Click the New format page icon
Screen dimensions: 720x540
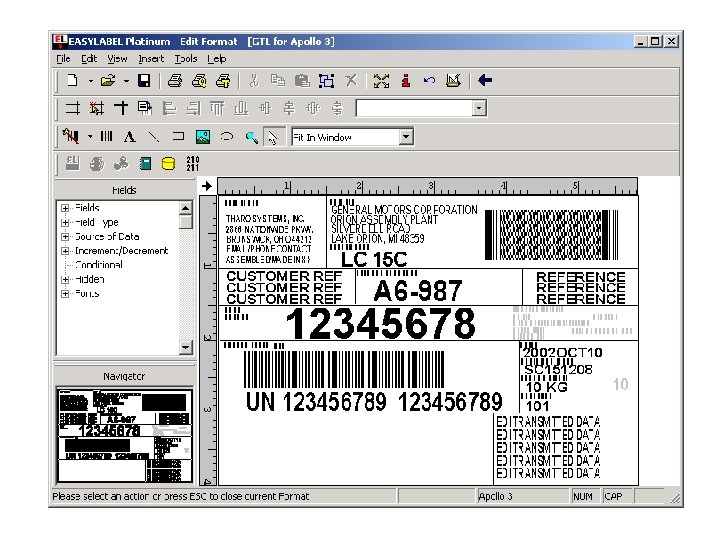tap(72, 81)
